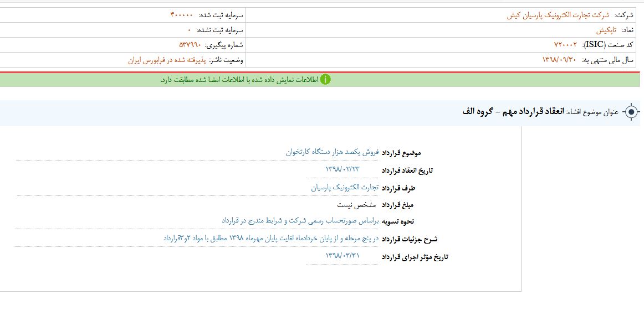Click the bullseye icon beside the disclosure title
Screen dimensions: 644x336
(631, 112)
